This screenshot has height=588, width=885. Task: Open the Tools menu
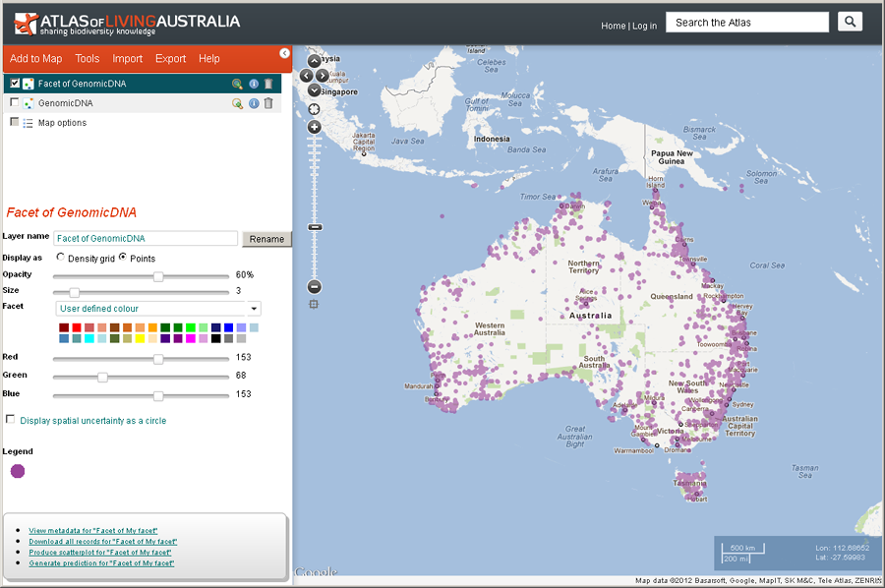click(x=88, y=59)
